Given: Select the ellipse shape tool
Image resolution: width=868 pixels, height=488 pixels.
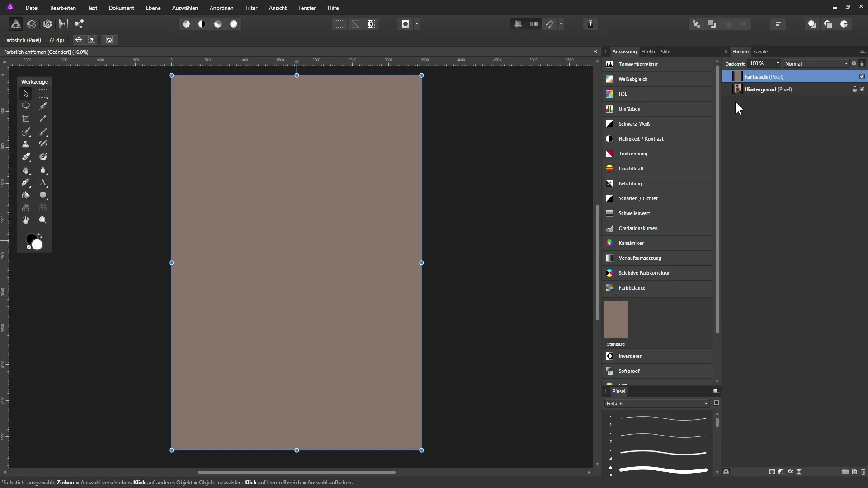Looking at the screenshot, I should [43, 195].
